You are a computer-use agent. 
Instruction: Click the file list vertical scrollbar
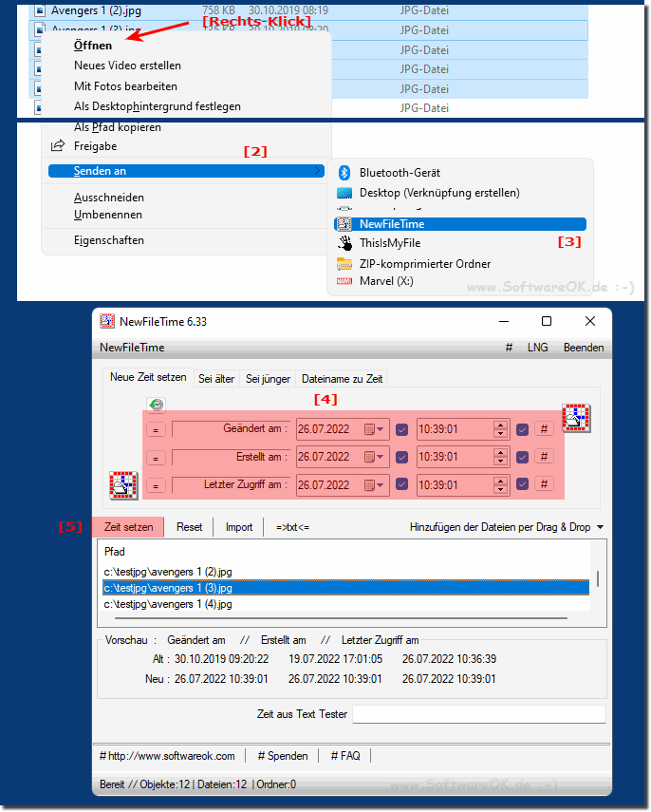598,578
